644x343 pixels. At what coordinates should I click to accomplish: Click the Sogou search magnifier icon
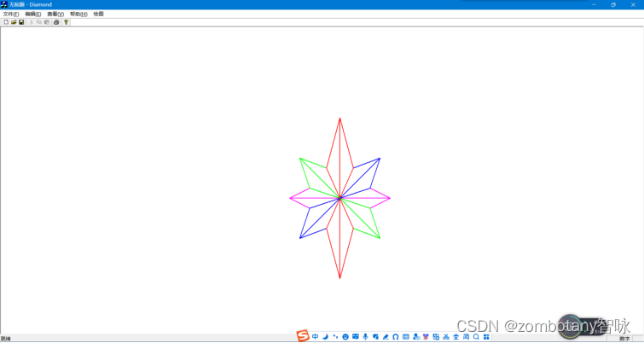[476, 337]
